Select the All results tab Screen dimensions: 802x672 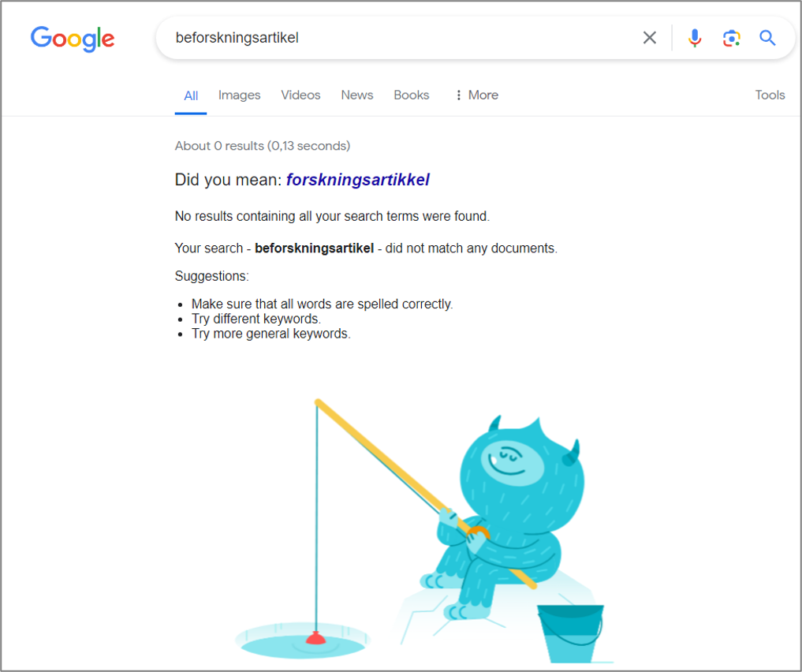[x=191, y=95]
